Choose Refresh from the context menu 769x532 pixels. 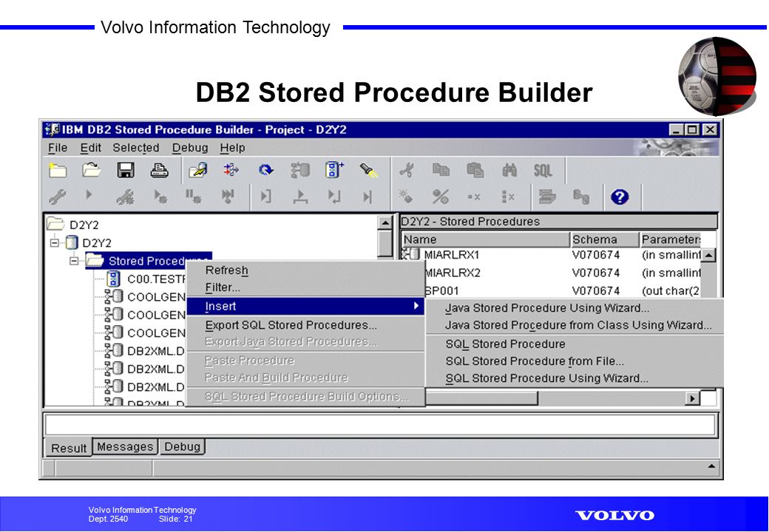[305, 270]
